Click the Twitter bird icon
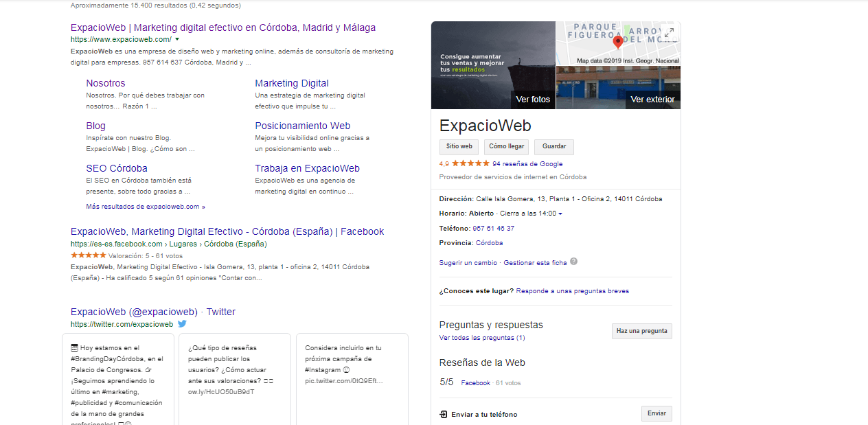Image resolution: width=868 pixels, height=425 pixels. (182, 324)
